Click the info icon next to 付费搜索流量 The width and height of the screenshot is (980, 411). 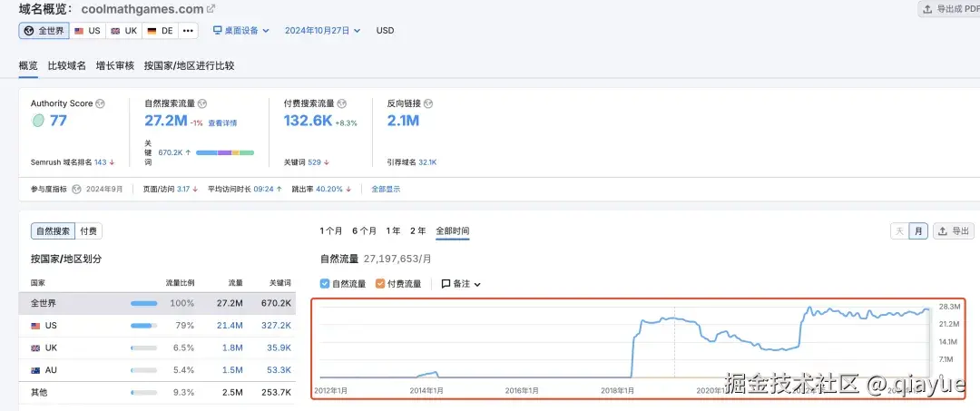pyautogui.click(x=341, y=103)
